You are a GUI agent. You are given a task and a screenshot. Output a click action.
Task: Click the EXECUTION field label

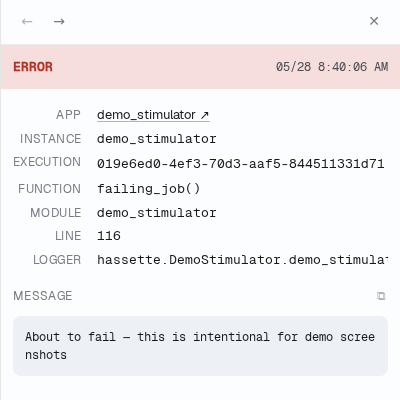47,162
